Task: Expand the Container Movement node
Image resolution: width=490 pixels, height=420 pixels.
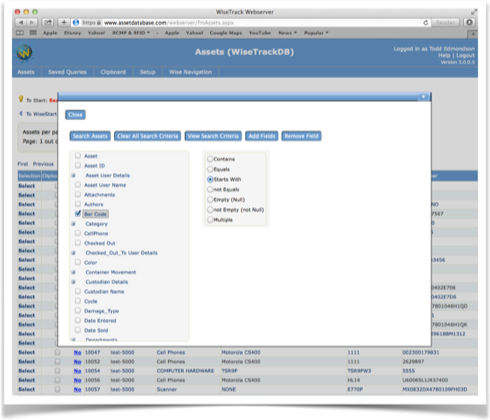Action: pyautogui.click(x=73, y=272)
